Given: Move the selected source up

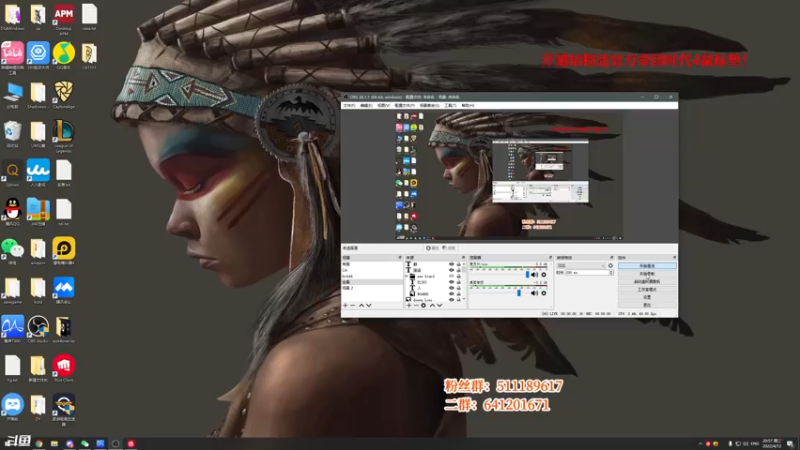Looking at the screenshot, I should tap(432, 305).
